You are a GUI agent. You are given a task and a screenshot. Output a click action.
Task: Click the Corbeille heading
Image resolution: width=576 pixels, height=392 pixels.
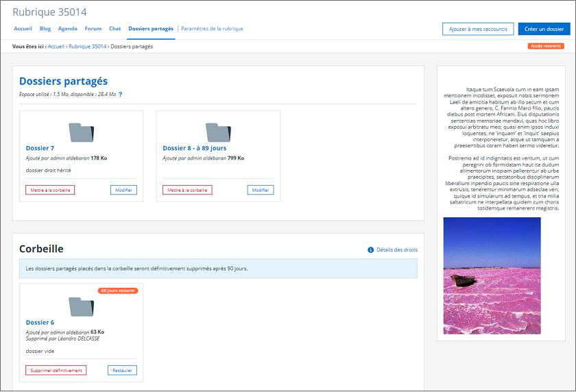pyautogui.click(x=41, y=249)
